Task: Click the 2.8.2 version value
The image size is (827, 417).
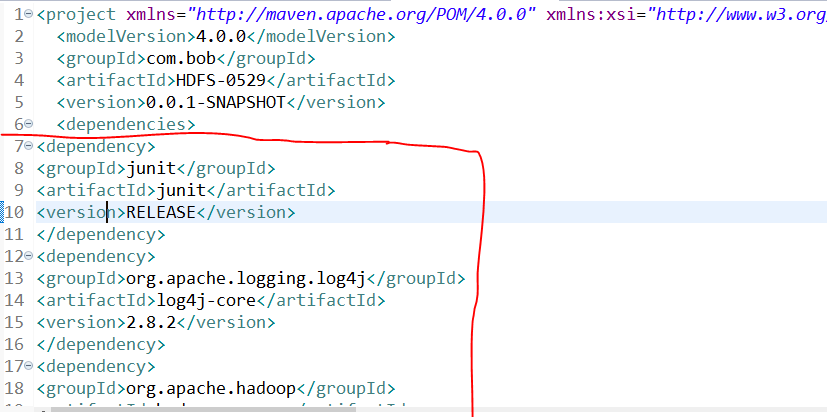Action: (151, 322)
